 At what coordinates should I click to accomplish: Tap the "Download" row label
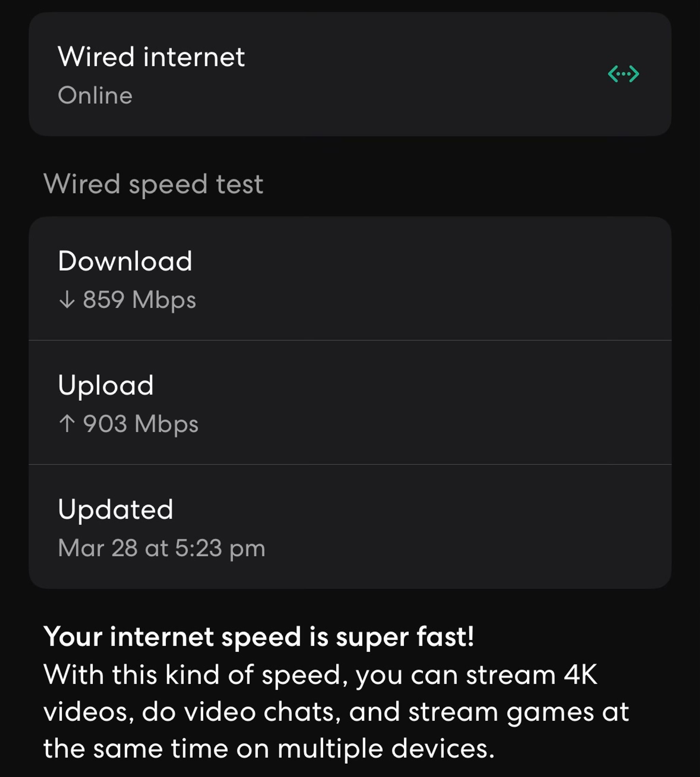pos(125,261)
